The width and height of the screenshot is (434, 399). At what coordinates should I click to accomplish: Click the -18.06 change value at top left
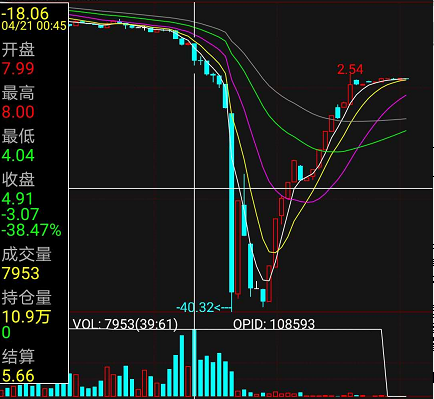coord(25,13)
